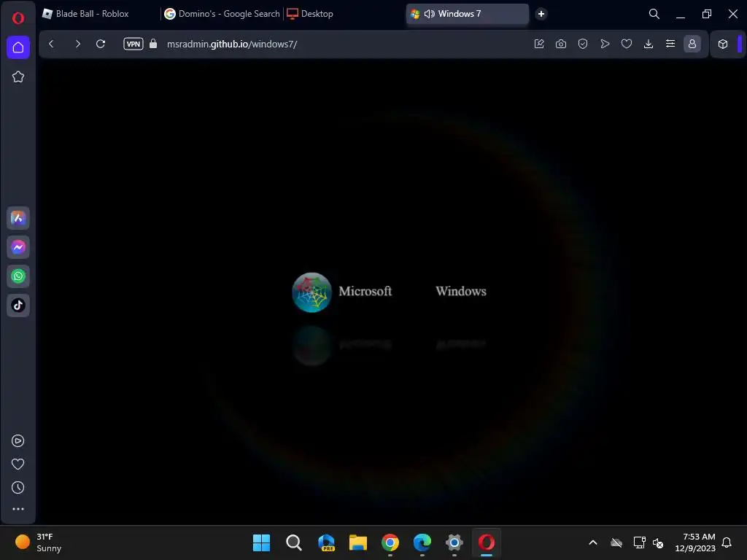Viewport: 747px width, 560px height.
Task: Select the Windows 7 tab
Action: [467, 14]
